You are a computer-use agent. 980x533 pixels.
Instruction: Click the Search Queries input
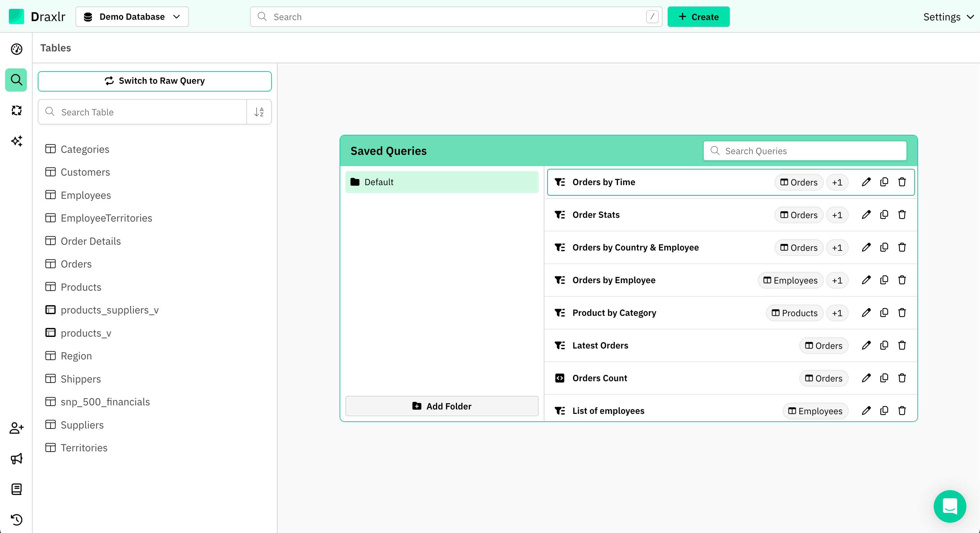[805, 151]
